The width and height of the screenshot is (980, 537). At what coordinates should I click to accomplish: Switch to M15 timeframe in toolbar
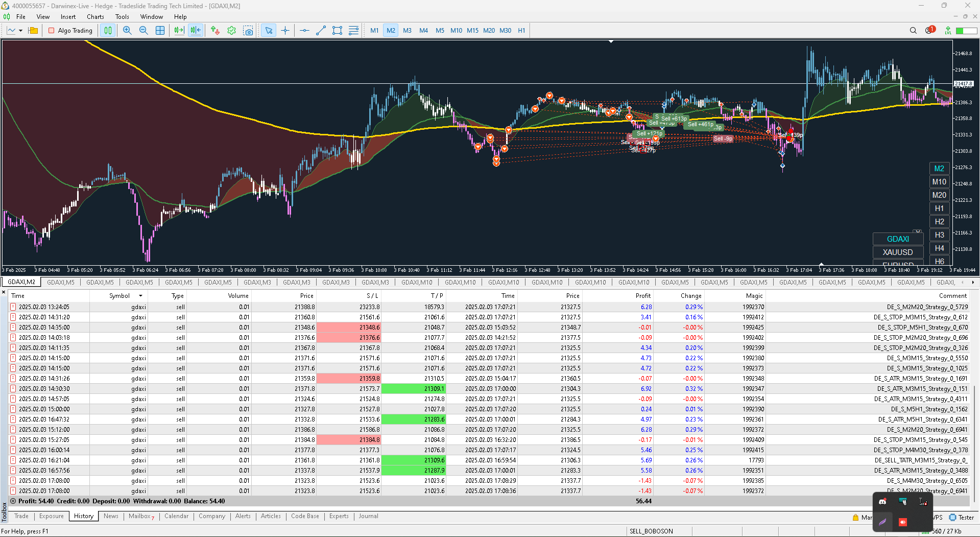click(472, 31)
